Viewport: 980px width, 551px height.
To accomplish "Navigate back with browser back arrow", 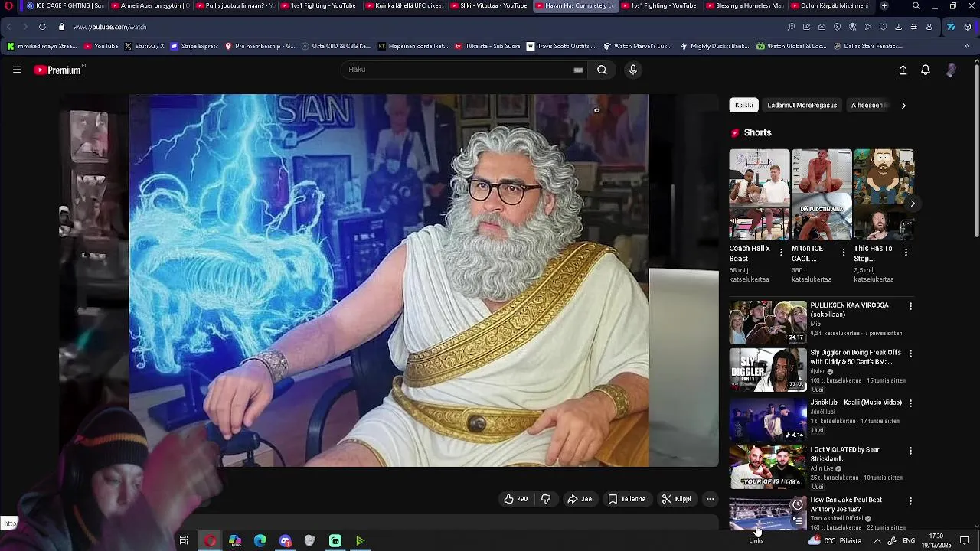I will point(9,27).
